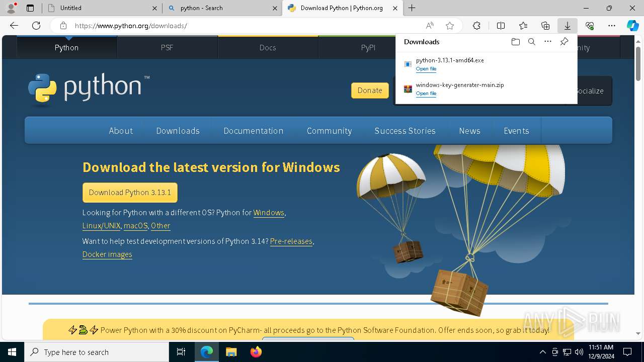Click the Python logo
Screen dimensions: 644x362
[89, 89]
